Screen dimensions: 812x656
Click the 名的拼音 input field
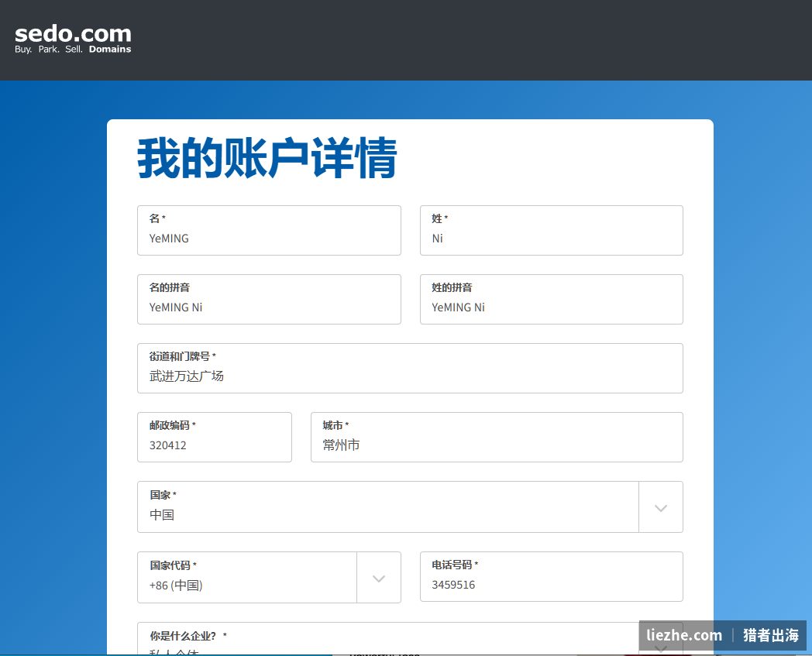tap(269, 299)
